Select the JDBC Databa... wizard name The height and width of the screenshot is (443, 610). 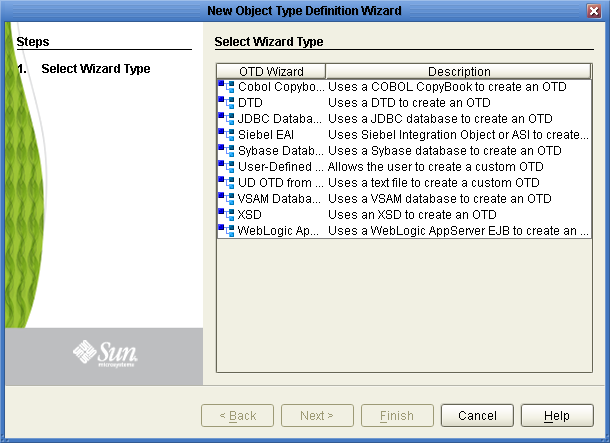280,119
